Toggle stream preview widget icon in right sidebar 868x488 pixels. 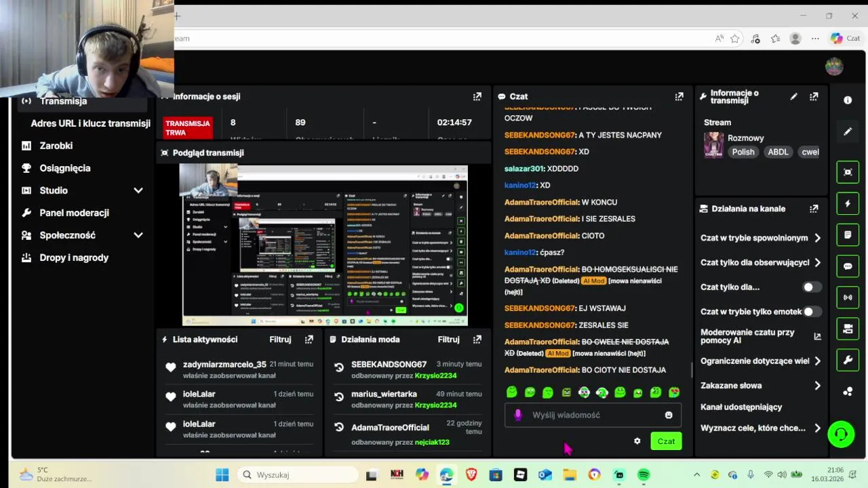[x=848, y=172]
